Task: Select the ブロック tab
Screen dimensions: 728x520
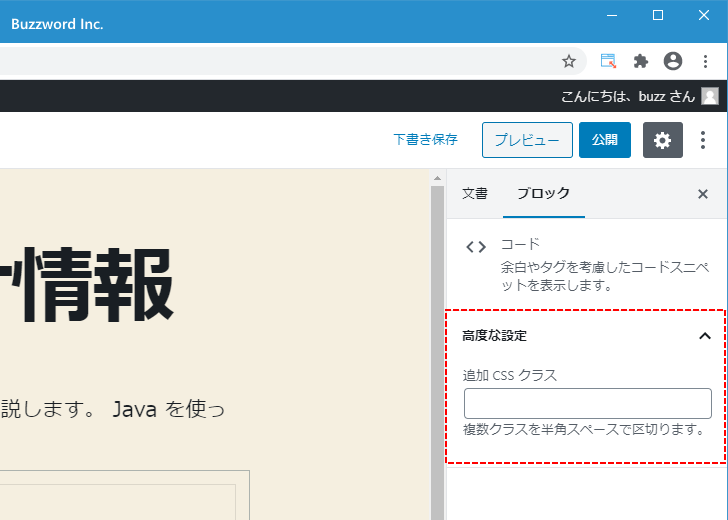Action: pos(543,194)
